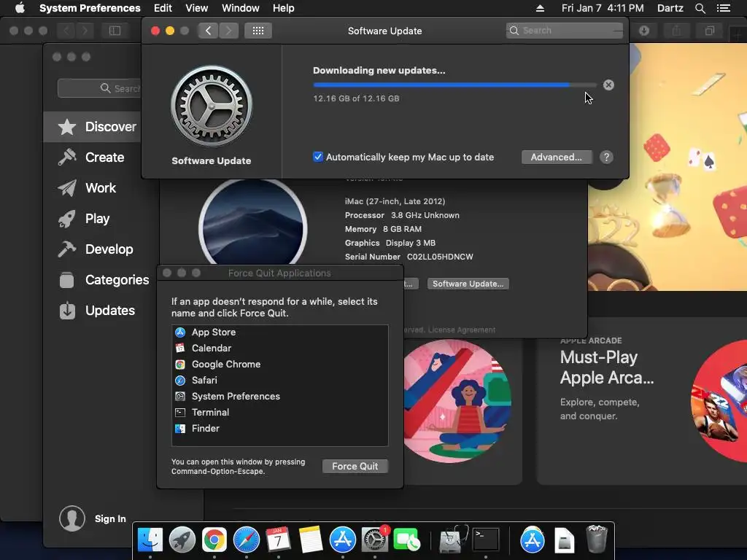The height and width of the screenshot is (560, 747).
Task: Click the Software Update gear icon
Action: 212,106
